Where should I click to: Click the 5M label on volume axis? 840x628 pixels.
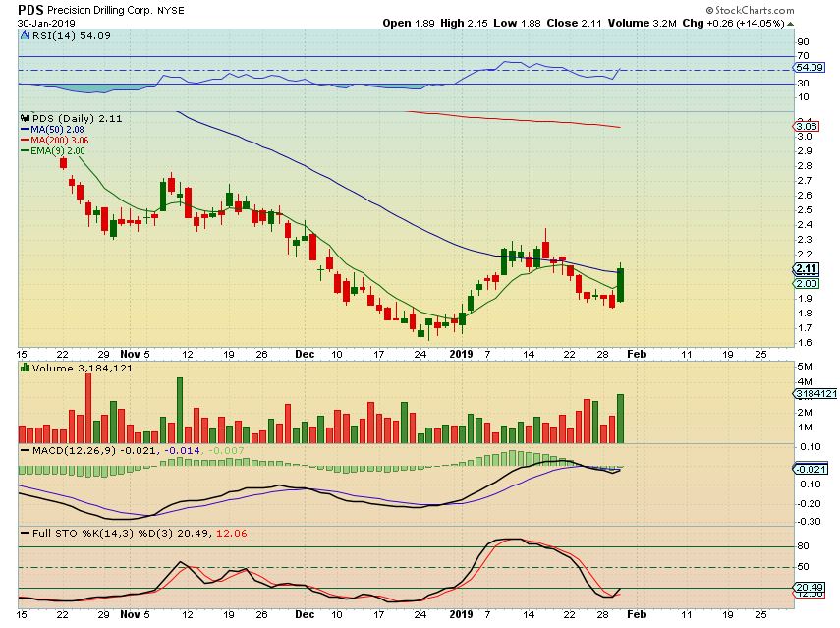[x=805, y=367]
